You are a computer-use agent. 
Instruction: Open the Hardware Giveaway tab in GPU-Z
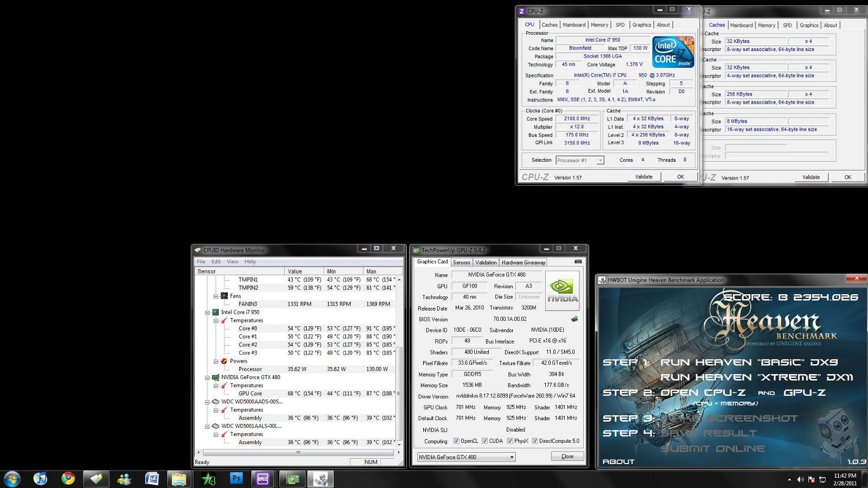tap(524, 262)
